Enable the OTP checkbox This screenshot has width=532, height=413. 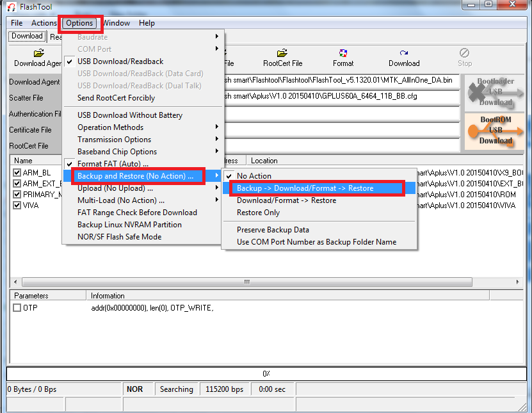17,308
